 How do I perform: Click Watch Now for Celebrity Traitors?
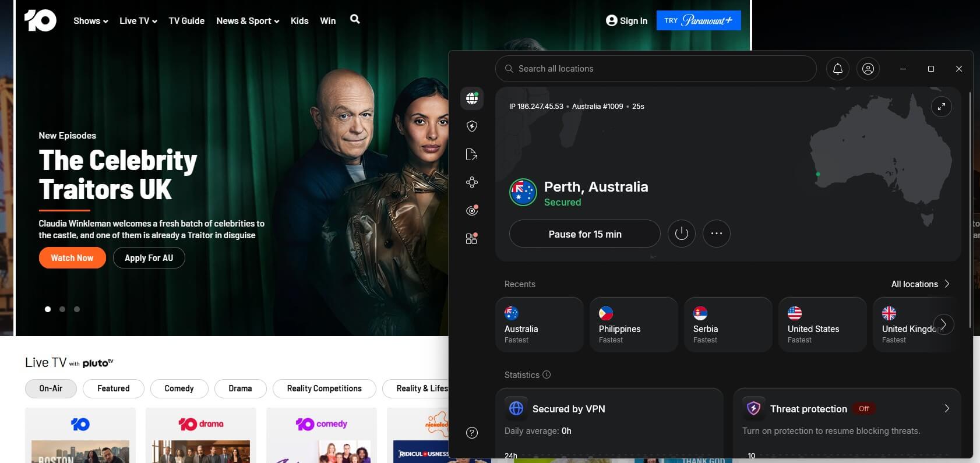[x=72, y=258]
